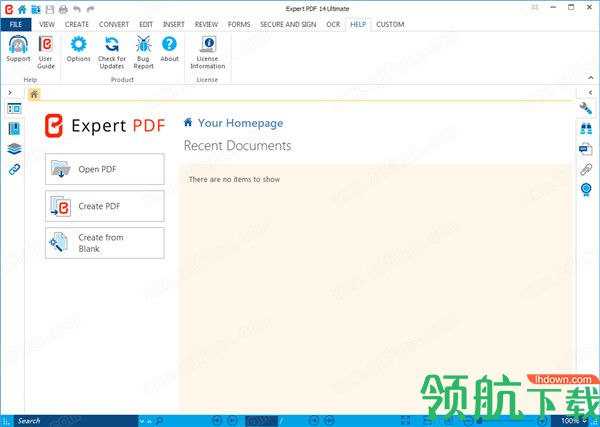Open the binoculars search panel
This screenshot has width=600, height=427.
(x=585, y=129)
